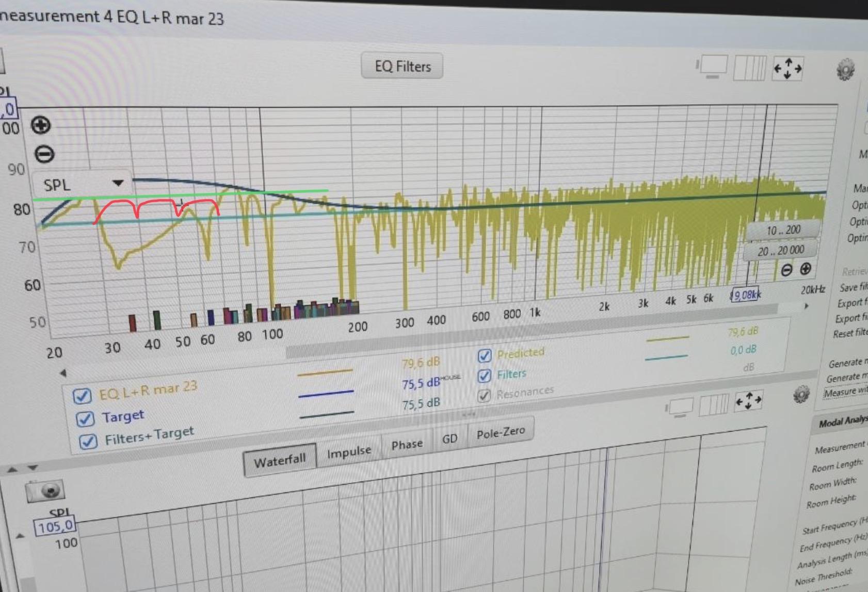The image size is (868, 592).
Task: Click the zoom out minus icon on SPL axis
Action: 44,154
